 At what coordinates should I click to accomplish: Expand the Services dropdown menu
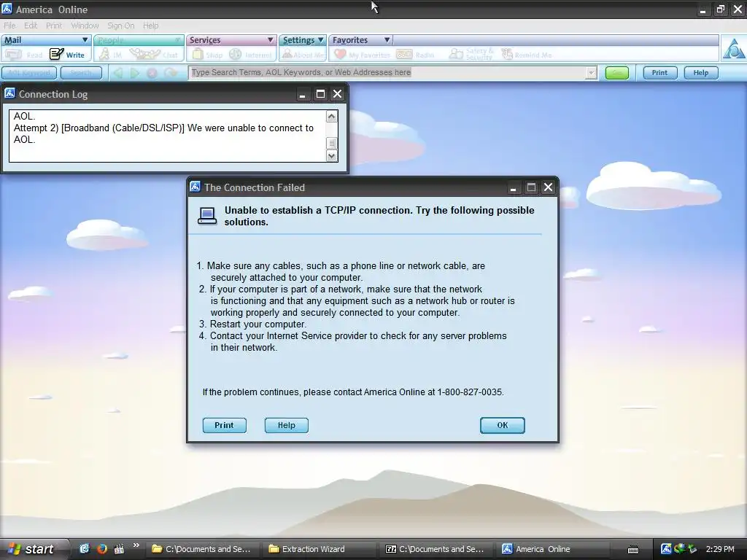coord(270,40)
